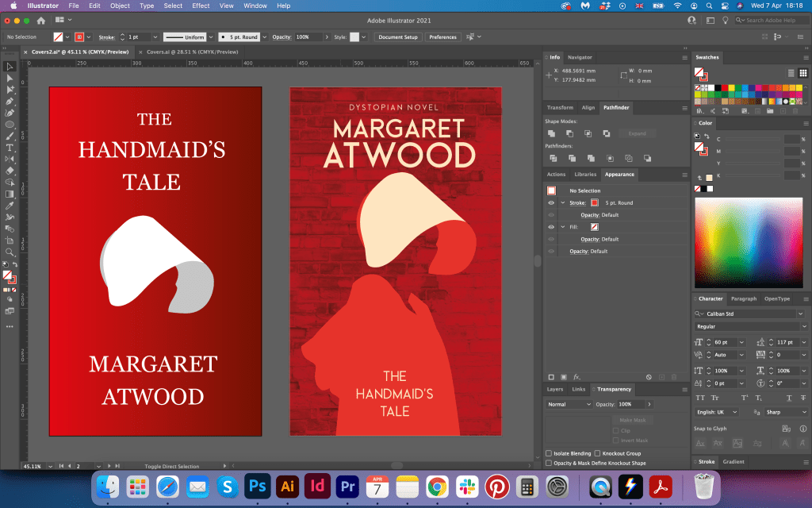
Task: Click the Preferences button
Action: 442,37
